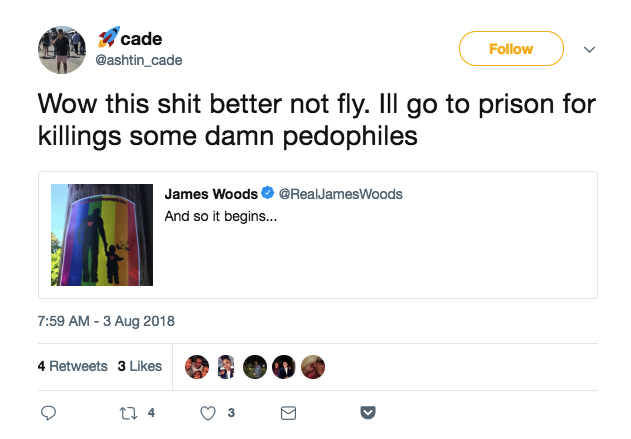Visit the @RealJamesWoods handle
The width and height of the screenshot is (631, 439).
340,194
